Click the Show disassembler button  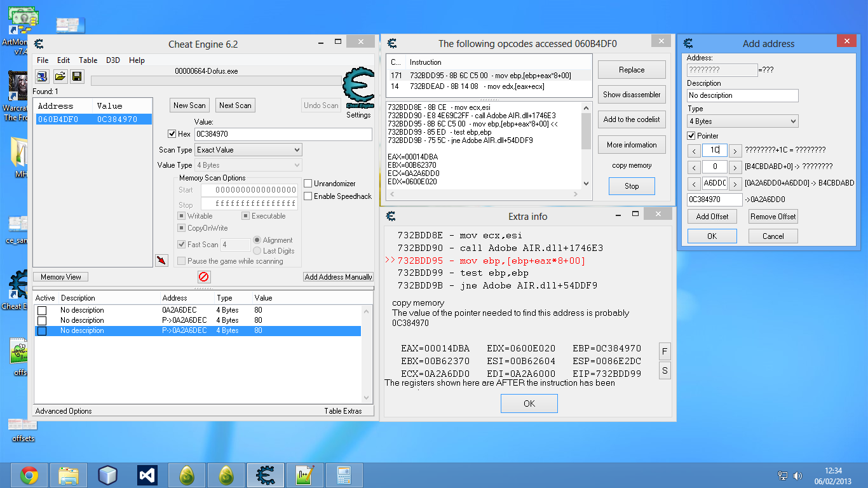(632, 95)
